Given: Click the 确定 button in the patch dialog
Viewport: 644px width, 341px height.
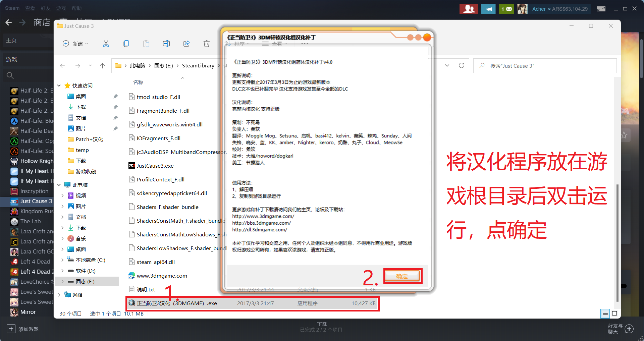Looking at the screenshot, I should [x=402, y=276].
